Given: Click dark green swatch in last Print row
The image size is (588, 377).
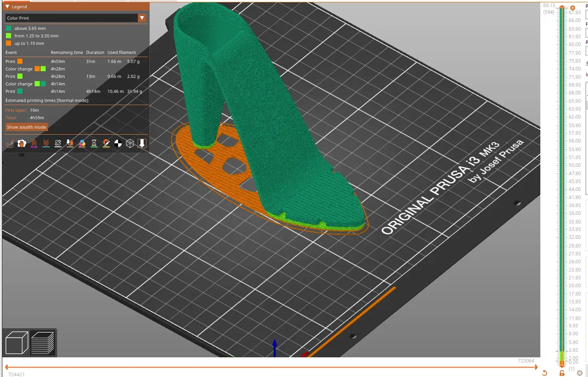Looking at the screenshot, I should [20, 91].
